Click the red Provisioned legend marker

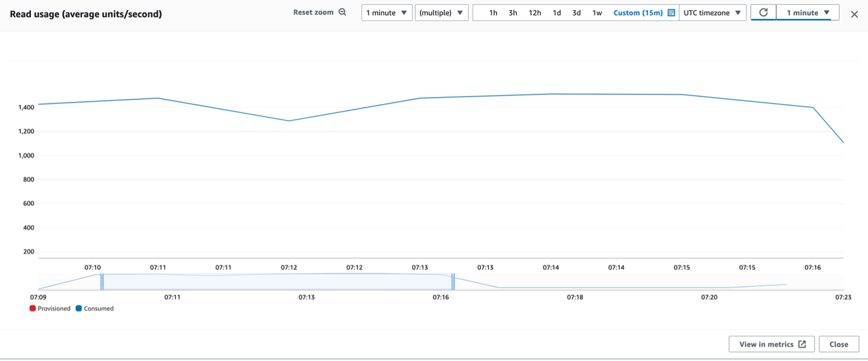pos(32,308)
